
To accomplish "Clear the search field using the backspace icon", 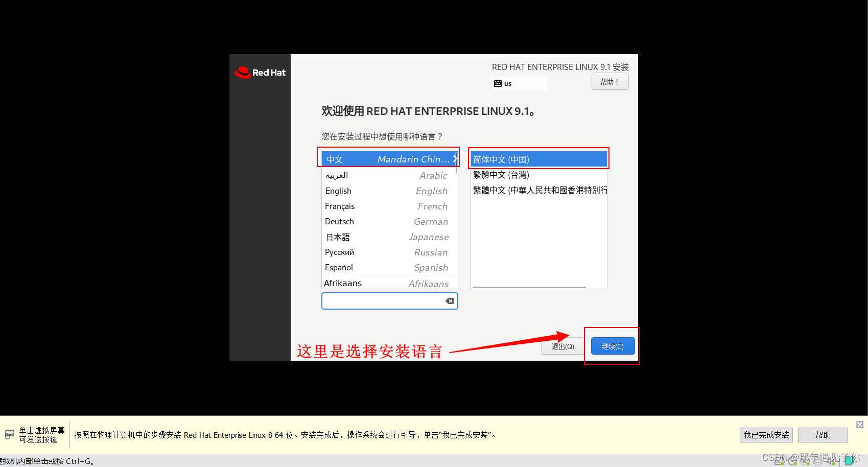I will [449, 300].
